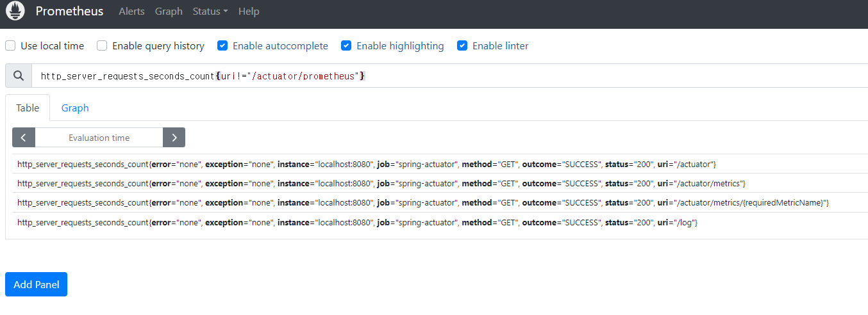The height and width of the screenshot is (315, 868).
Task: Open the Help page
Action: [249, 12]
